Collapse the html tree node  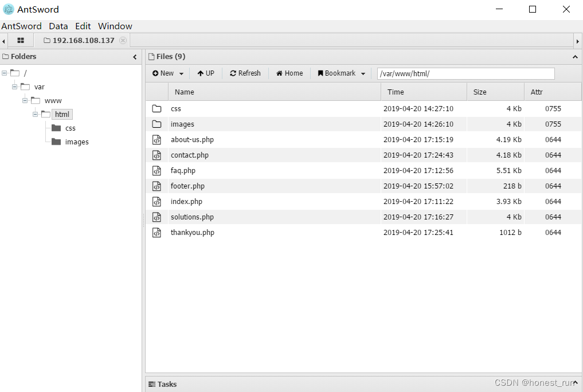tap(36, 115)
